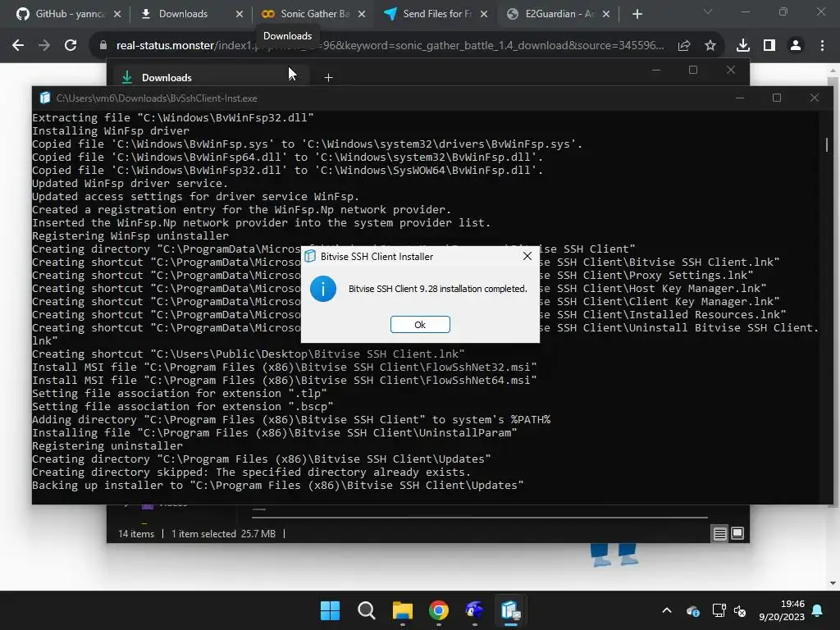
Task: Switch to the GitHub browser tab
Action: click(68, 14)
